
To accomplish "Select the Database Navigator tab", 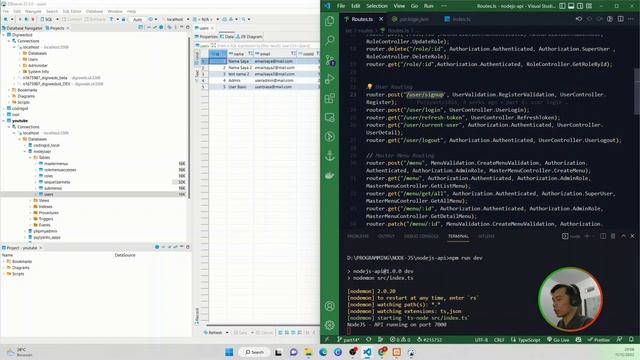I will point(22,28).
